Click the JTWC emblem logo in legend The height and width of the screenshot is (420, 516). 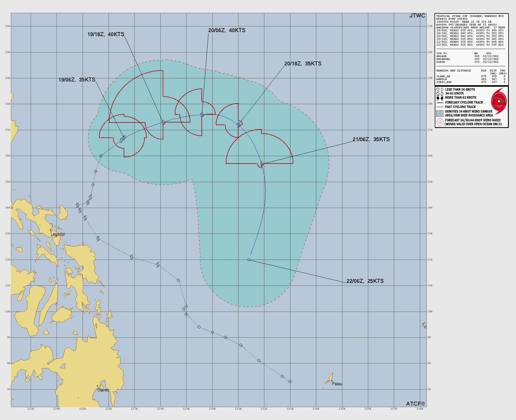pyautogui.click(x=499, y=101)
